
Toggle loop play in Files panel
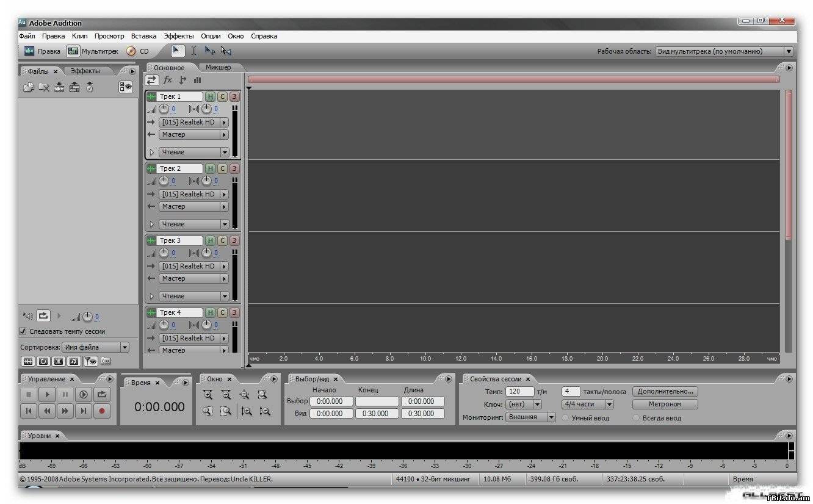tap(43, 316)
